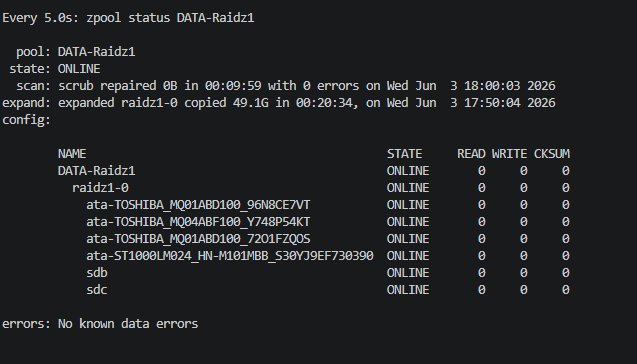Click the CKSUM column header

click(552, 154)
